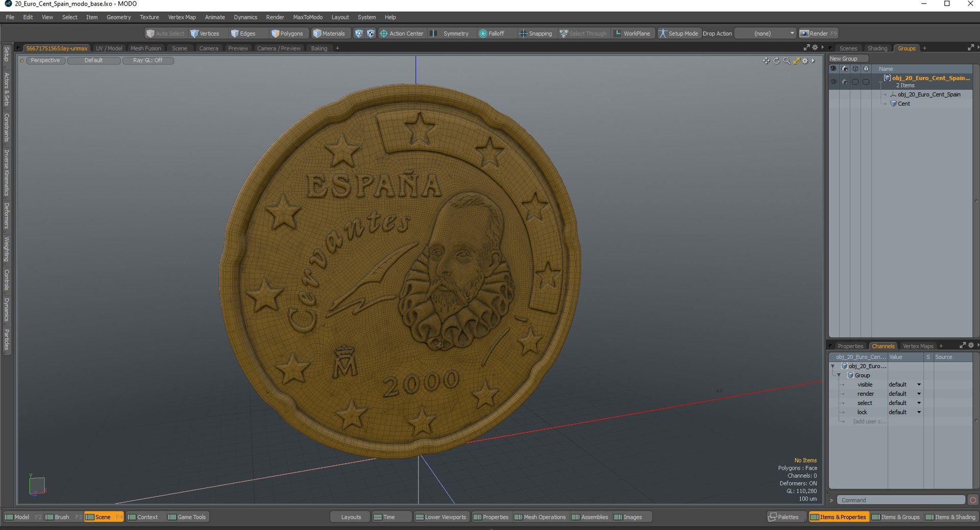Toggle render camera for obj_20_Euro_Cent_Spain group
Screen dimensions: 980x530
[845, 82]
